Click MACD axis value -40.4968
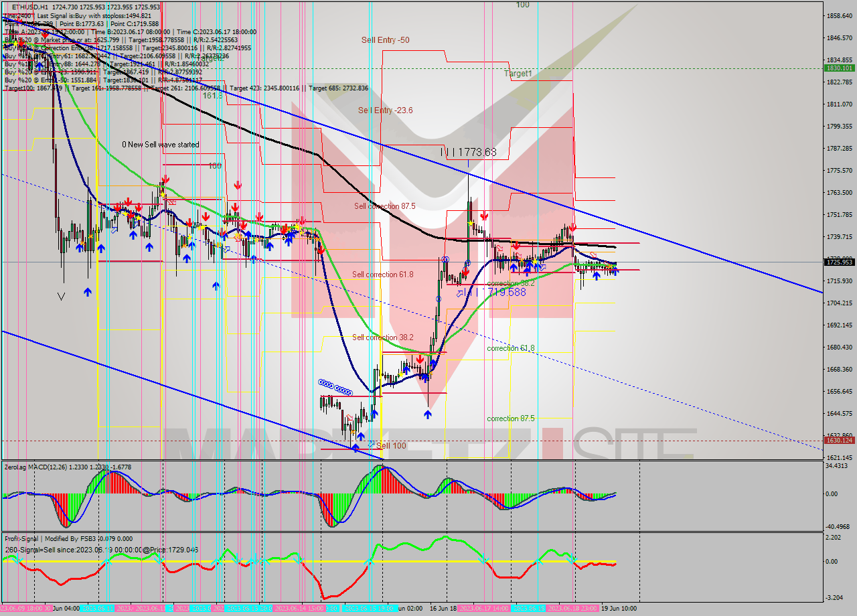857x616 pixels. click(x=839, y=526)
